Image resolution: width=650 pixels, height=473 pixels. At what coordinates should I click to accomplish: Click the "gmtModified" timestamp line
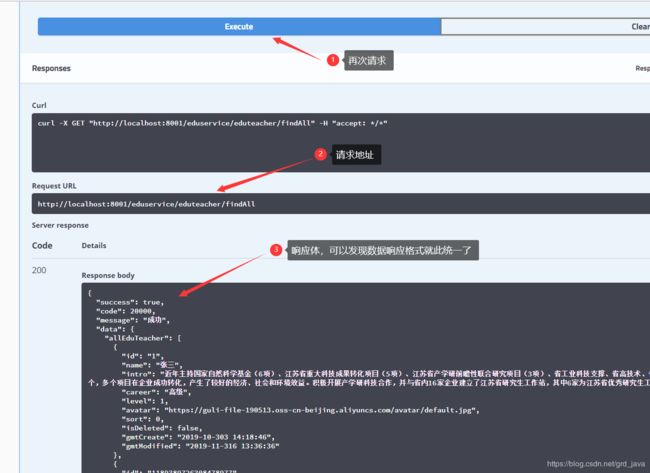(201, 446)
